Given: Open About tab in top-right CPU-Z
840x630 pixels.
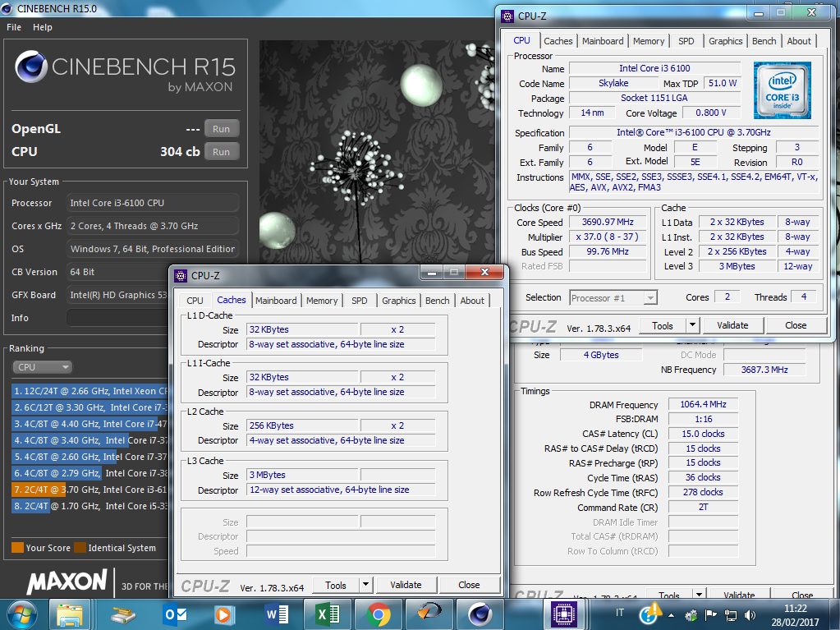Looking at the screenshot, I should pyautogui.click(x=799, y=41).
